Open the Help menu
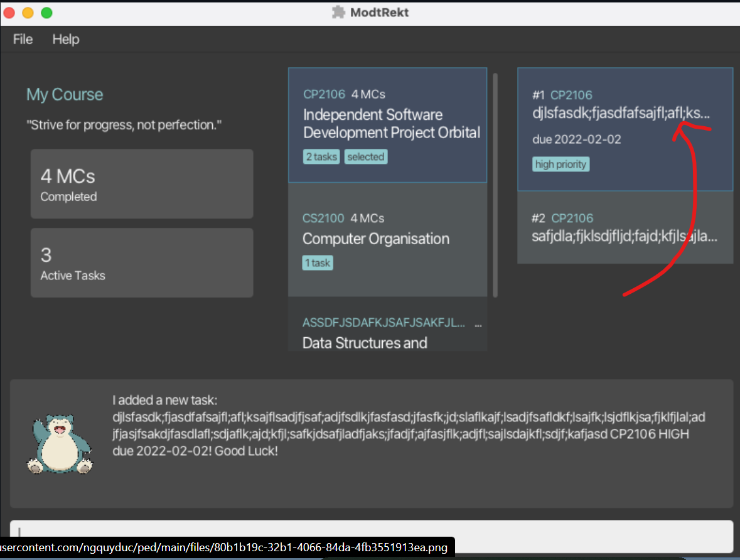 65,39
